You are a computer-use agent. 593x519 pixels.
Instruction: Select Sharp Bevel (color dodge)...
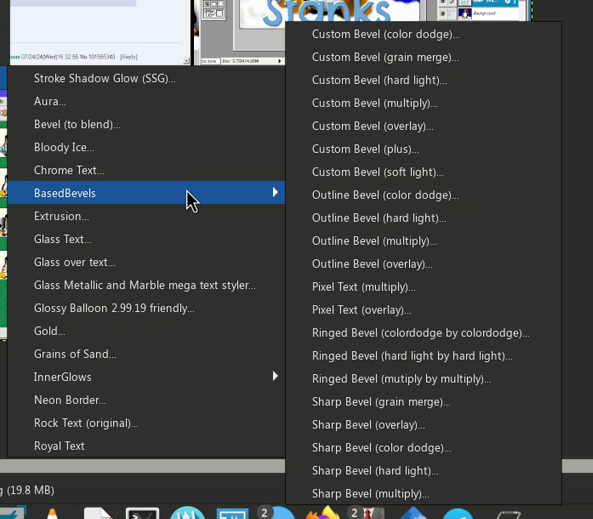tap(423, 448)
